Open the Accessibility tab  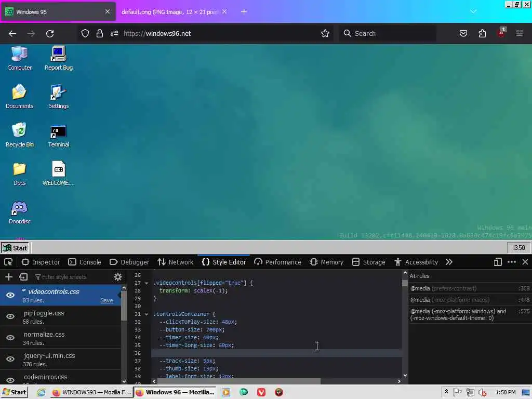click(x=416, y=262)
